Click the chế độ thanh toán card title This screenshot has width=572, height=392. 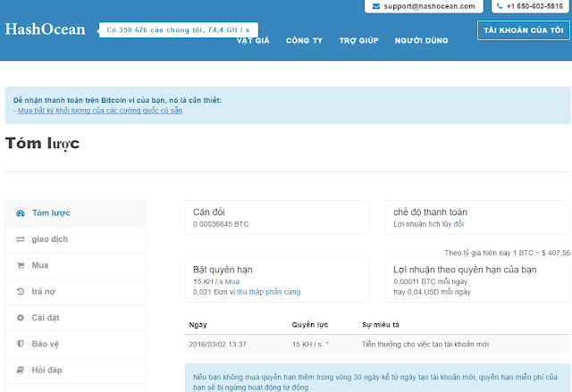[430, 212]
